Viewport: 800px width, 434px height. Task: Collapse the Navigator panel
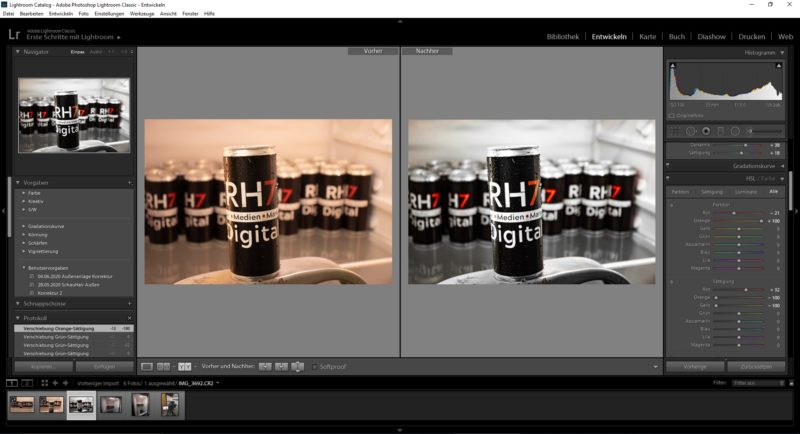(18, 52)
